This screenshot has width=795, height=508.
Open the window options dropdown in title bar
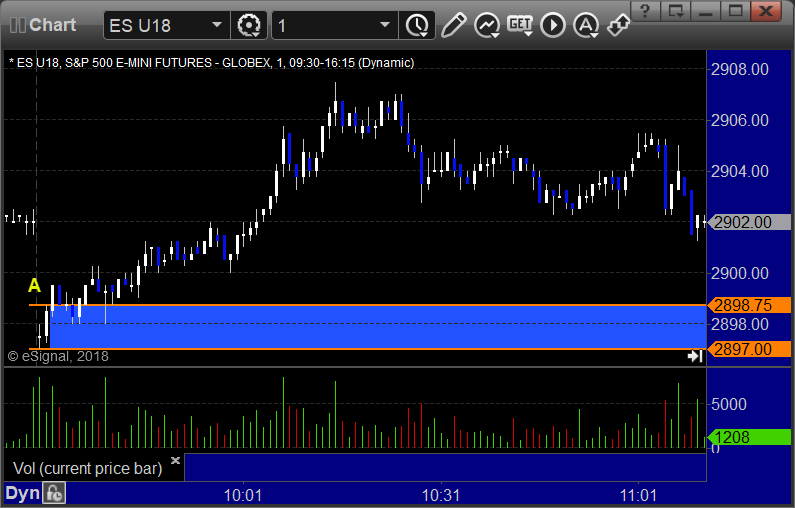pyautogui.click(x=675, y=11)
